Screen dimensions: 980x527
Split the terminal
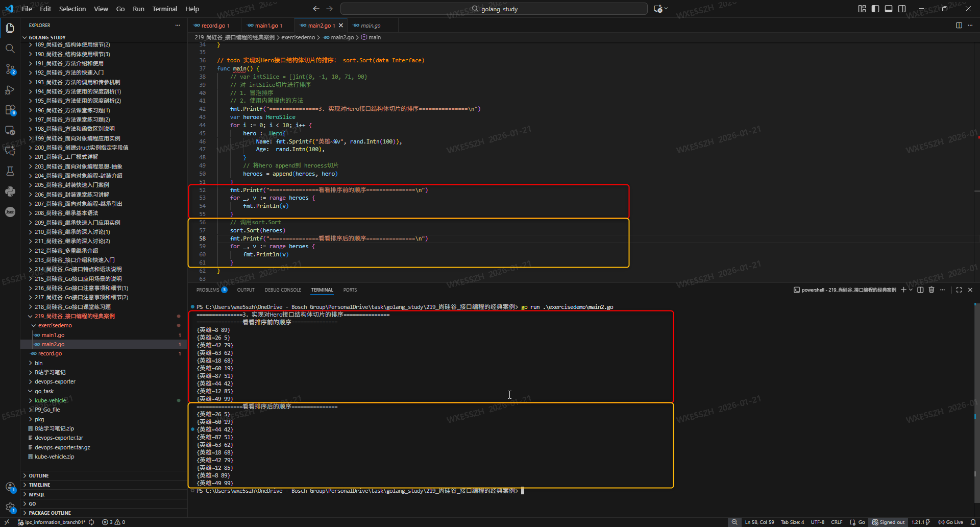click(x=920, y=290)
